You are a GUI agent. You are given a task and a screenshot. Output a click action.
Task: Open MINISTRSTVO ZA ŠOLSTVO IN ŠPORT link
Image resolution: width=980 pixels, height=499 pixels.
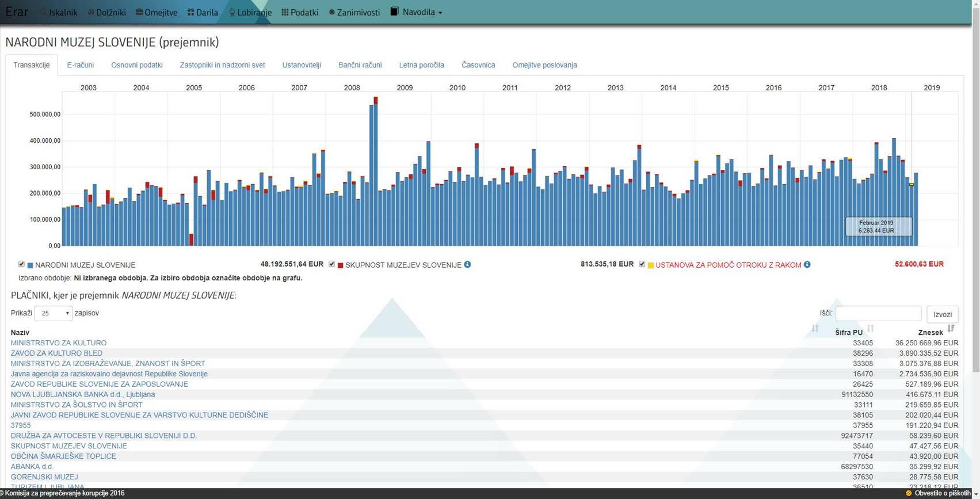[77, 405]
